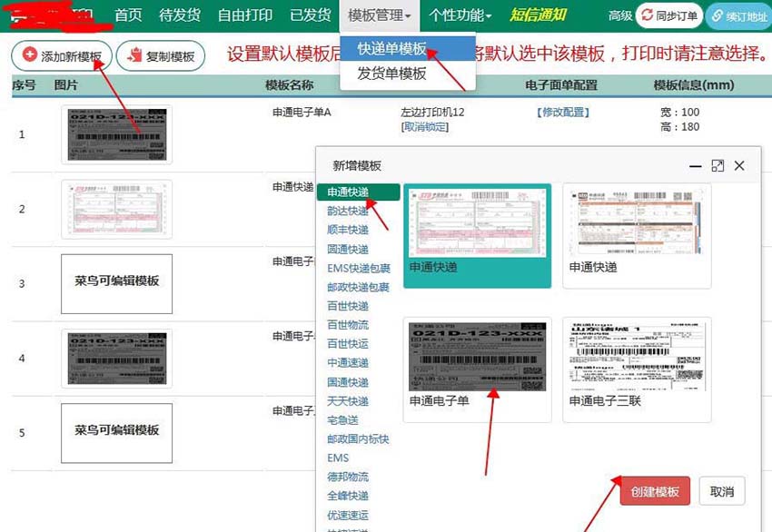772x532 pixels.
Task: Click the 模板名称 column header
Action: point(289,85)
